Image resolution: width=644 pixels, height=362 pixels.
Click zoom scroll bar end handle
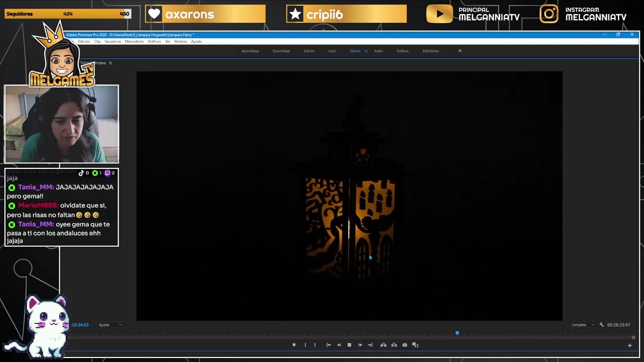click(633, 337)
